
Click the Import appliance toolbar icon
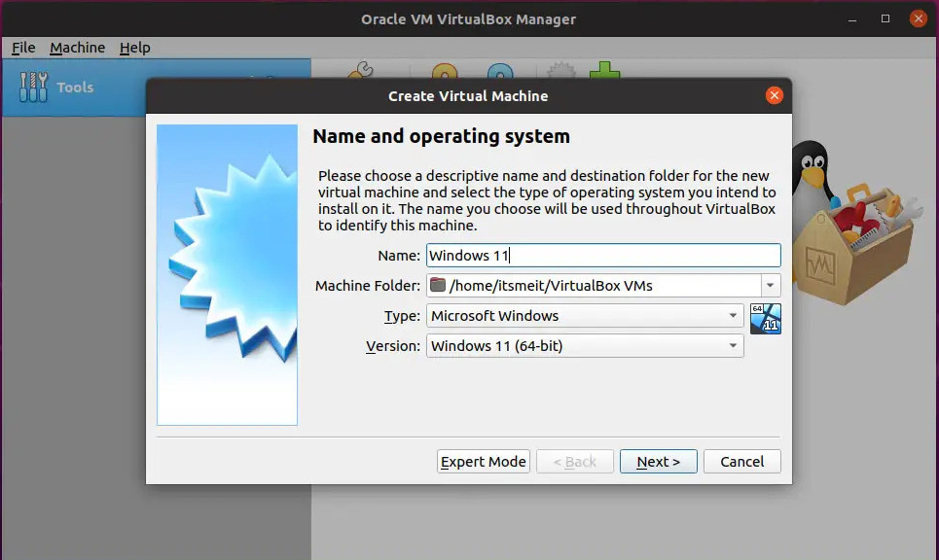pyautogui.click(x=444, y=72)
